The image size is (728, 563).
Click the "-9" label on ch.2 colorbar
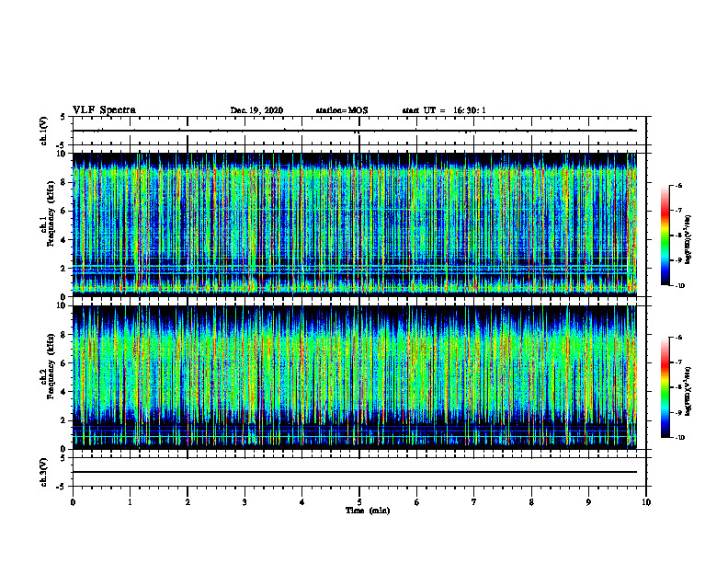678,412
